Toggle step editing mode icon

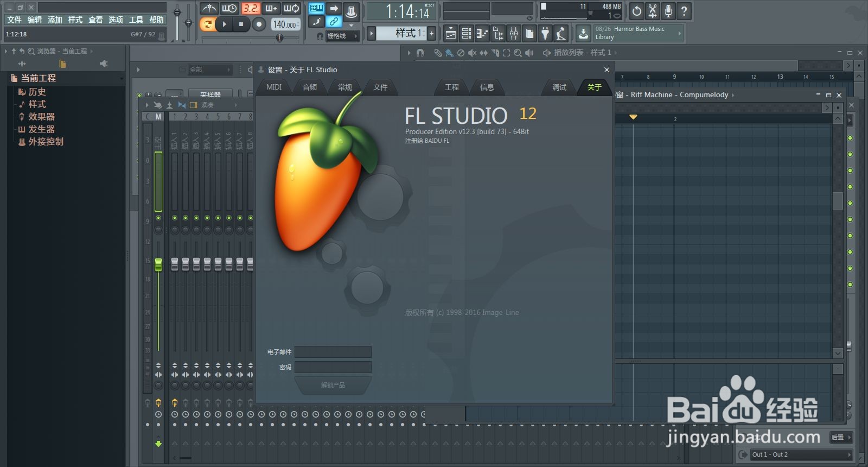click(316, 22)
